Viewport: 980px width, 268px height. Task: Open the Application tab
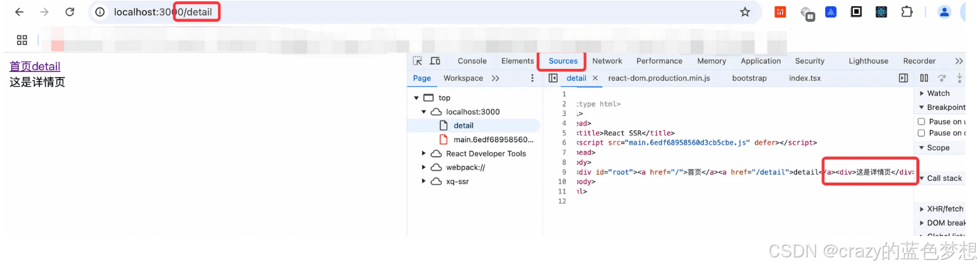[761, 61]
